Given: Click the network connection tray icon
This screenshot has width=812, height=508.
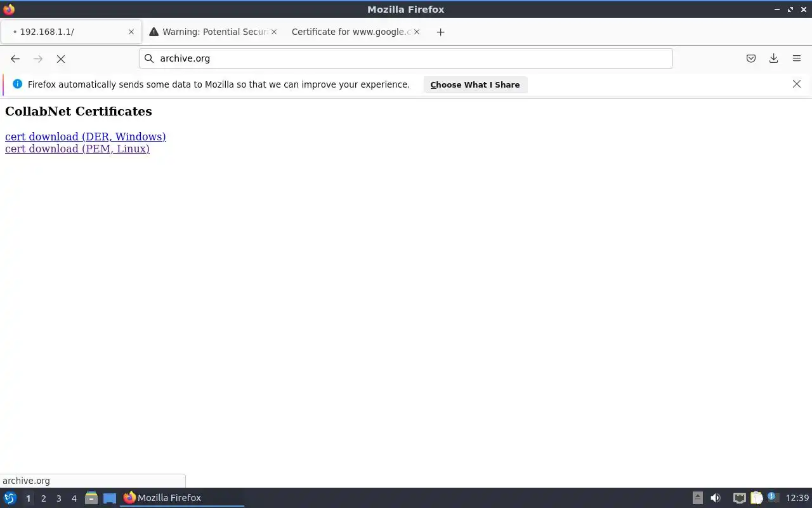Looking at the screenshot, I should click(739, 498).
